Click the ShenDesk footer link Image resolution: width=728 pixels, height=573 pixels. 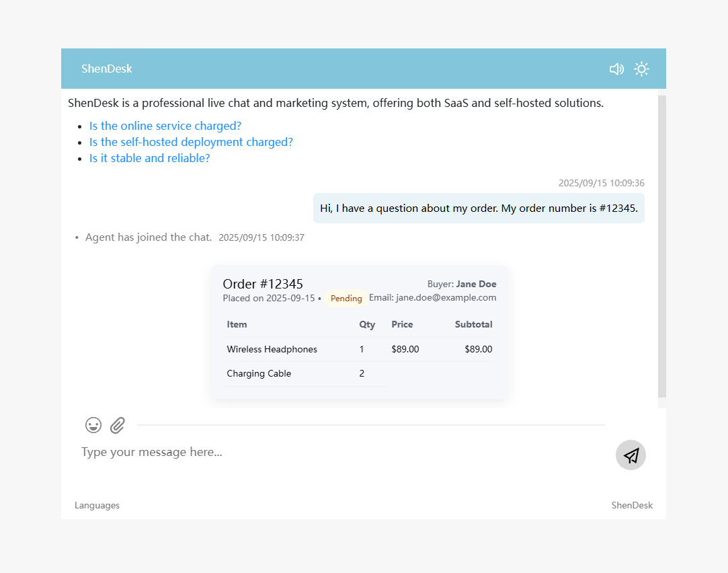[x=631, y=505]
